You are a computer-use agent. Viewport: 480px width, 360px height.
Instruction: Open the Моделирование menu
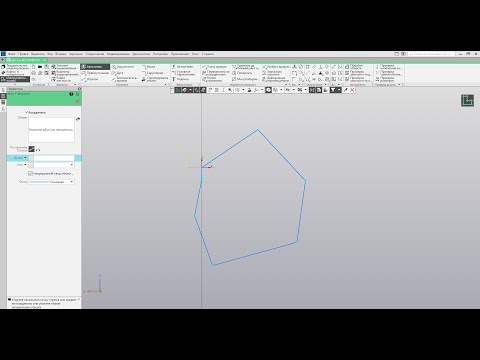click(118, 54)
